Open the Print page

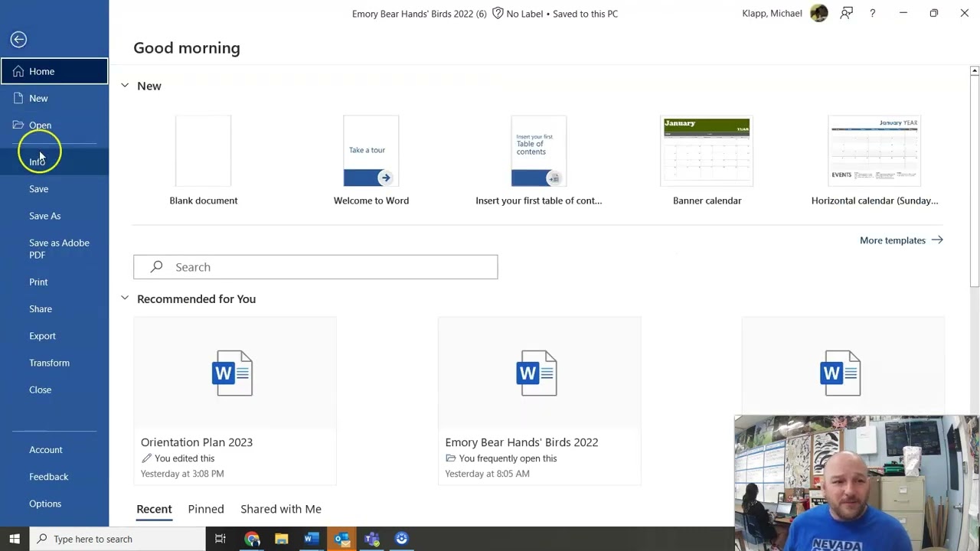pos(54,282)
